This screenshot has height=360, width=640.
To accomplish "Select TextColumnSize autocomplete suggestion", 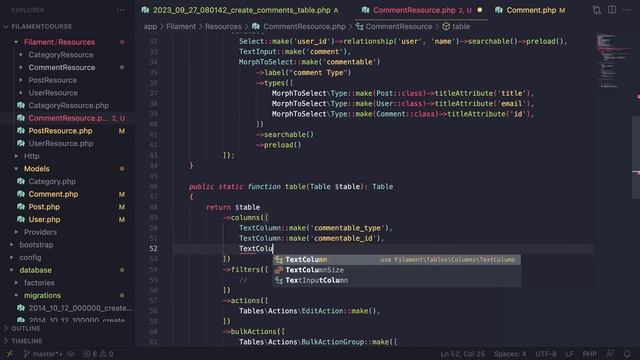I will click(x=397, y=270).
